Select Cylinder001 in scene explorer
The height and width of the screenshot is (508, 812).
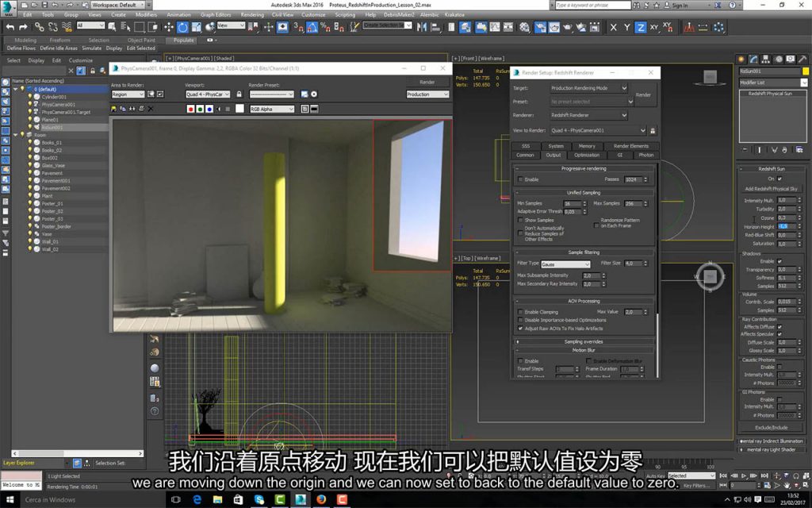point(54,97)
